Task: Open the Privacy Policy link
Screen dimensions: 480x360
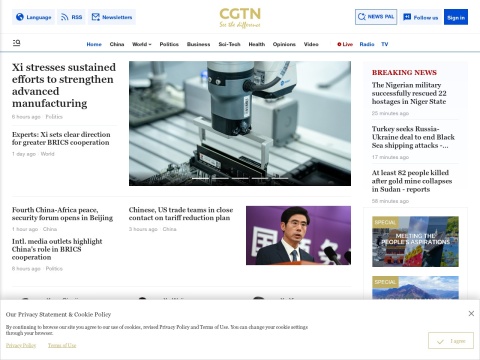Action: 21,345
